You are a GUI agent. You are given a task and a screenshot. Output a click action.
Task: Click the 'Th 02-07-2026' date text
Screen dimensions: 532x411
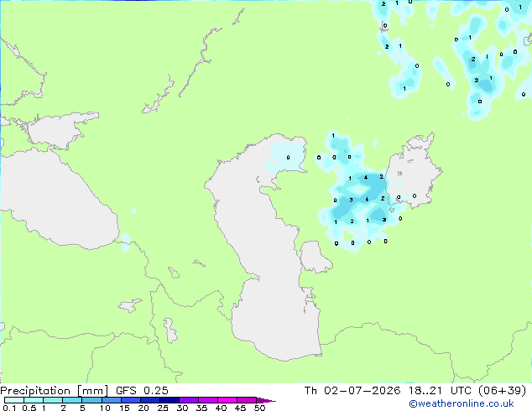pyautogui.click(x=352, y=391)
